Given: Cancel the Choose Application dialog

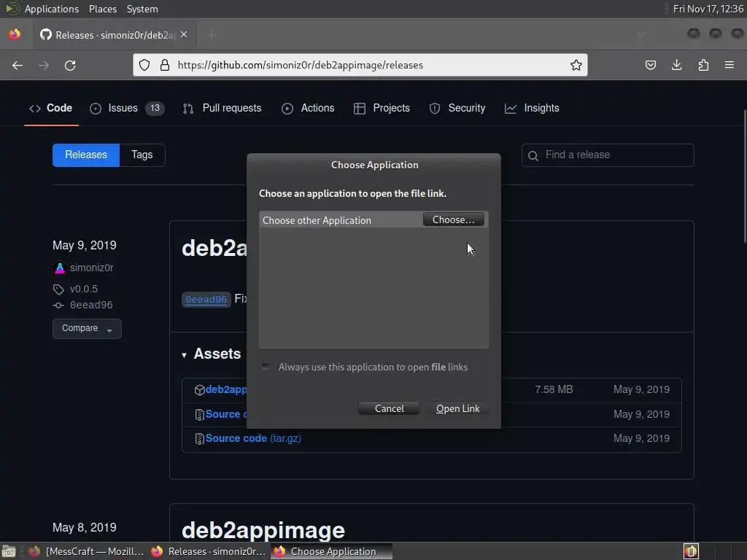Looking at the screenshot, I should (x=389, y=408).
